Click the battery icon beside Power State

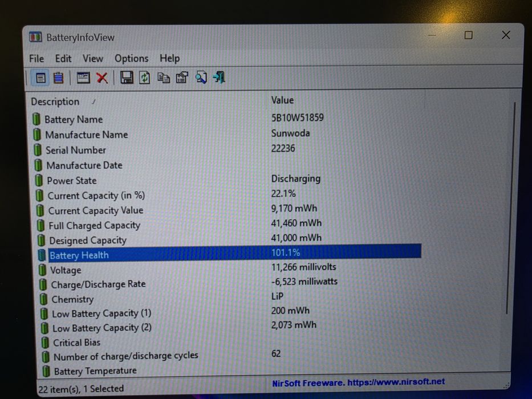(39, 181)
